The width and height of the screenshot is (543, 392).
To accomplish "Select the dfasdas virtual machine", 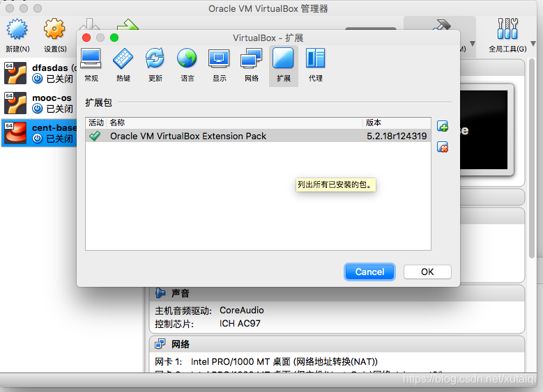I will [39, 73].
